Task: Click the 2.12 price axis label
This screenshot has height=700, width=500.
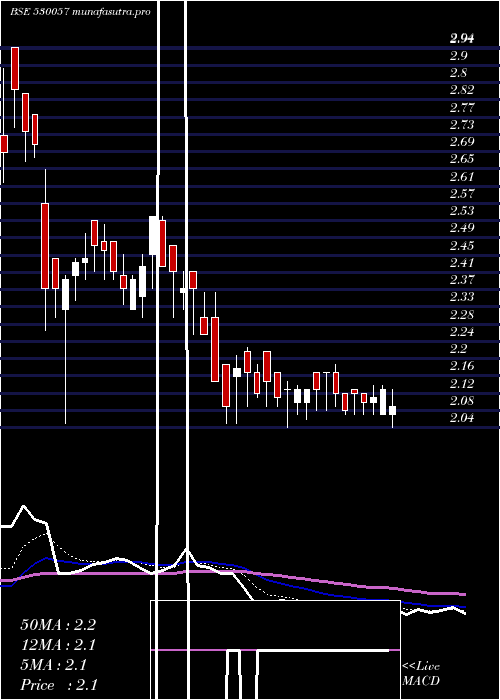Action: [462, 384]
